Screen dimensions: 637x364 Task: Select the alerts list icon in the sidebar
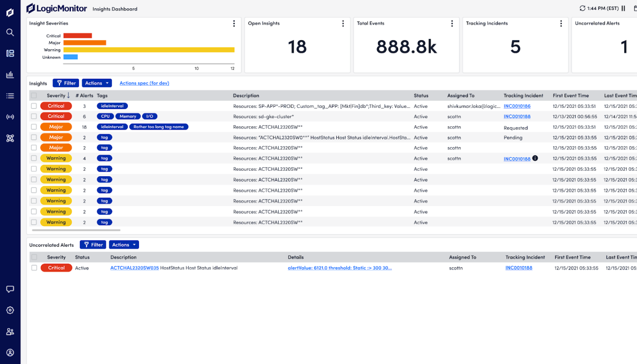10,96
